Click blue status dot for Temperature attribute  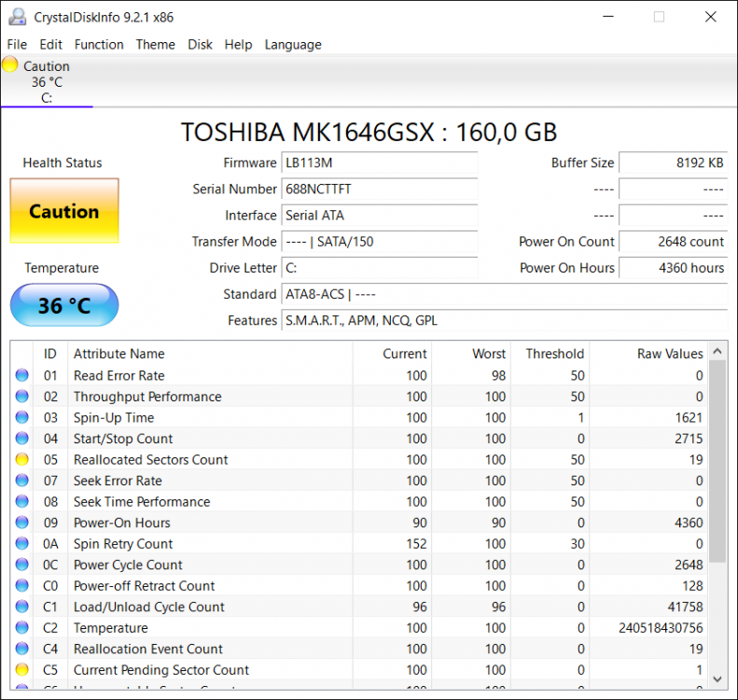tap(22, 628)
